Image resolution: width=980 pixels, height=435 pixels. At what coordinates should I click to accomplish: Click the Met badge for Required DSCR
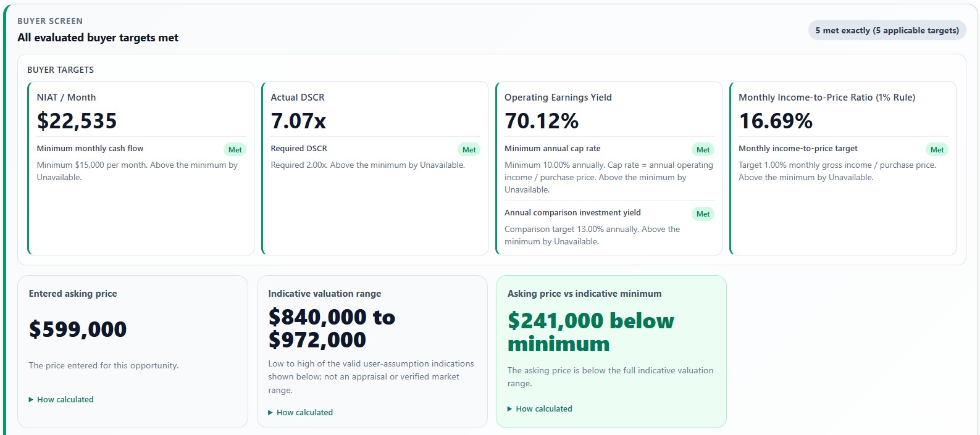click(x=469, y=149)
